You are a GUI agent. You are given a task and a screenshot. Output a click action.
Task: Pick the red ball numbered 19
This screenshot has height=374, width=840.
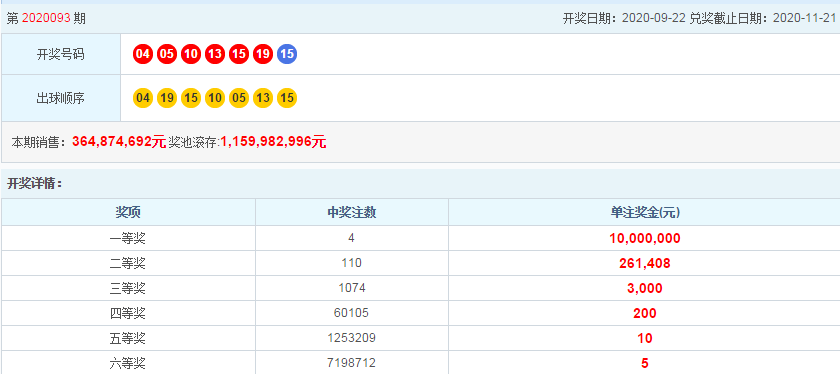pyautogui.click(x=263, y=54)
